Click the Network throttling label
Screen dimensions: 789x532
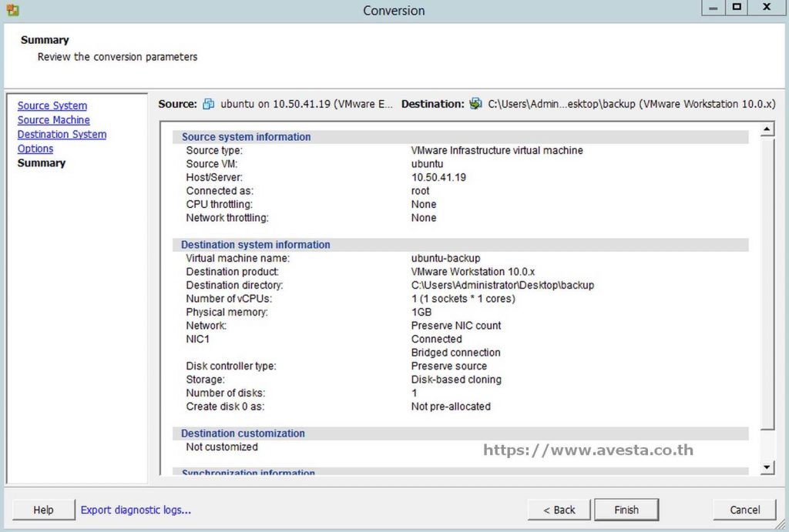[x=227, y=218]
